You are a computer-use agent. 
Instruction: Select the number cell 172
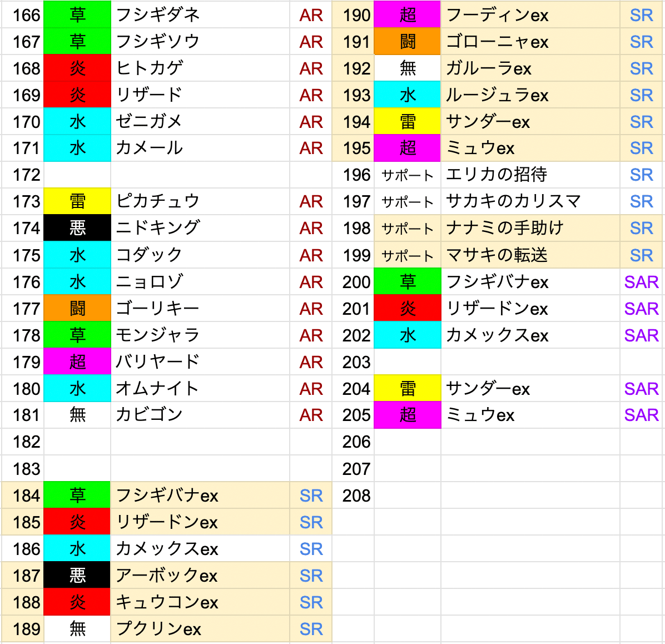(23, 175)
